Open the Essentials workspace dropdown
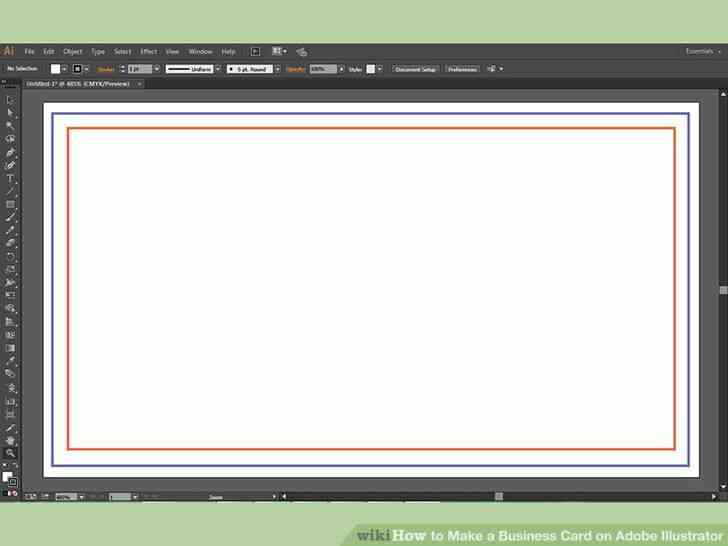Viewport: 728px width, 546px height. [704, 52]
